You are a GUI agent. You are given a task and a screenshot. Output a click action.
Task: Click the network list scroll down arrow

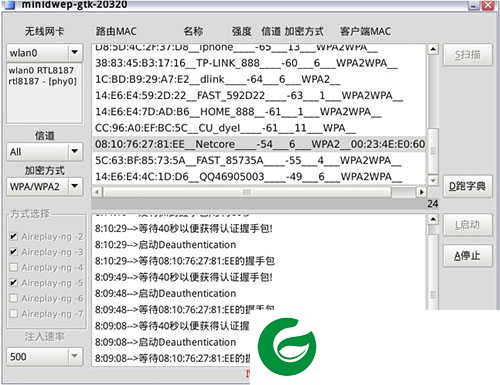point(433,181)
